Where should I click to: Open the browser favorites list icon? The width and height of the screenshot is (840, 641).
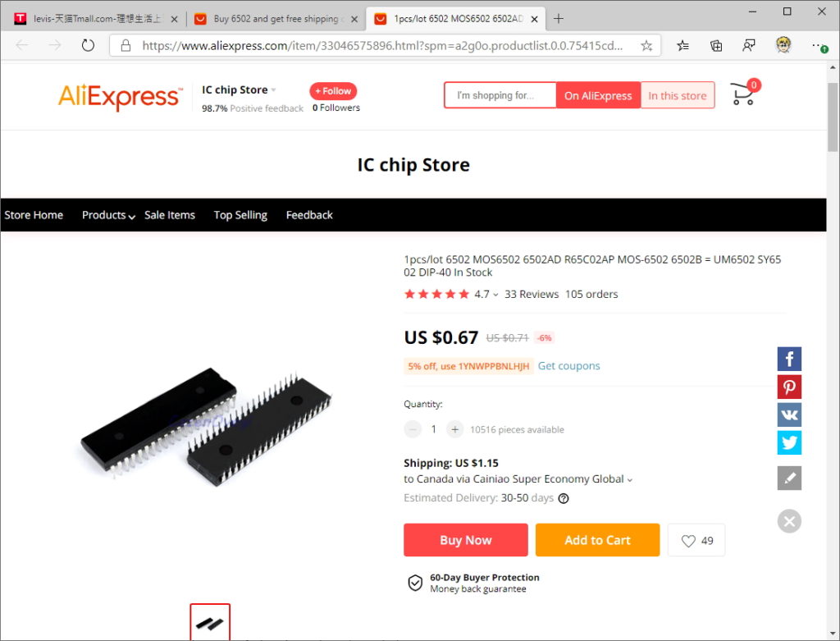click(682, 46)
